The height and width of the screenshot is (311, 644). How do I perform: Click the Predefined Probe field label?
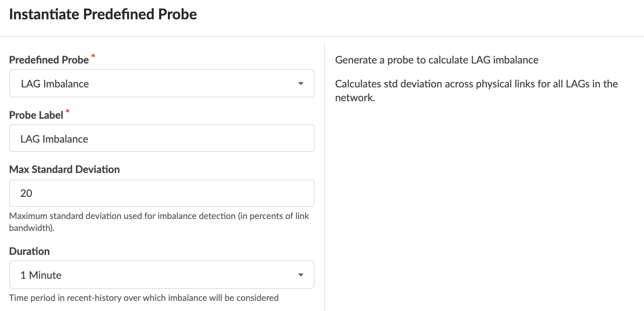point(49,60)
